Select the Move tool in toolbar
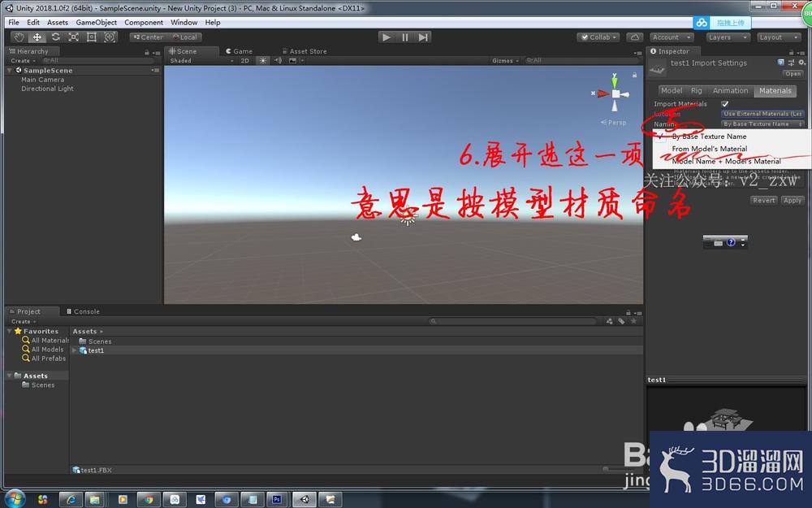Screen dimensions: 812x508 [37, 37]
